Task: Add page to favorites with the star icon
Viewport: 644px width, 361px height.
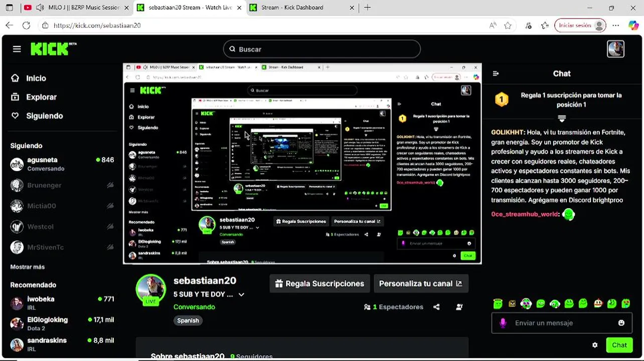Action: coord(508,26)
